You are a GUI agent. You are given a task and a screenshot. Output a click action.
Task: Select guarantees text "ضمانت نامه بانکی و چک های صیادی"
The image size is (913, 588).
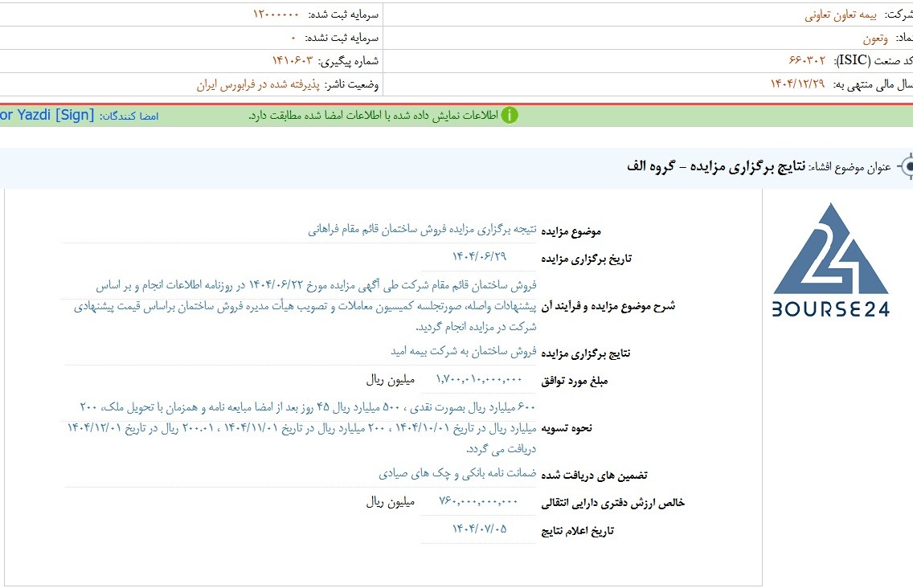point(457,473)
